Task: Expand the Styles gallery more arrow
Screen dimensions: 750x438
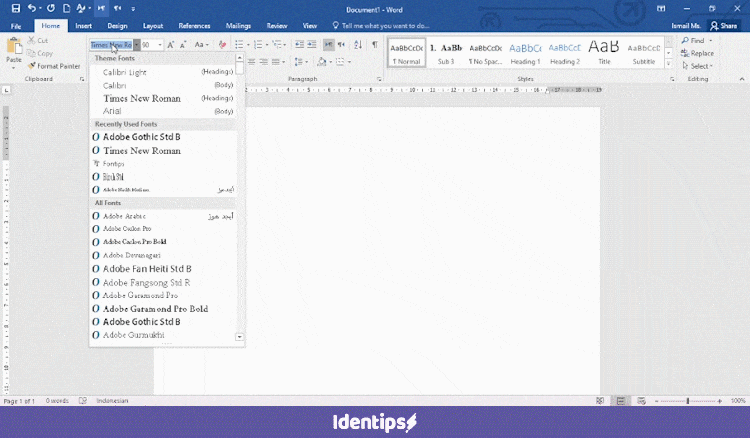Action: tap(671, 62)
